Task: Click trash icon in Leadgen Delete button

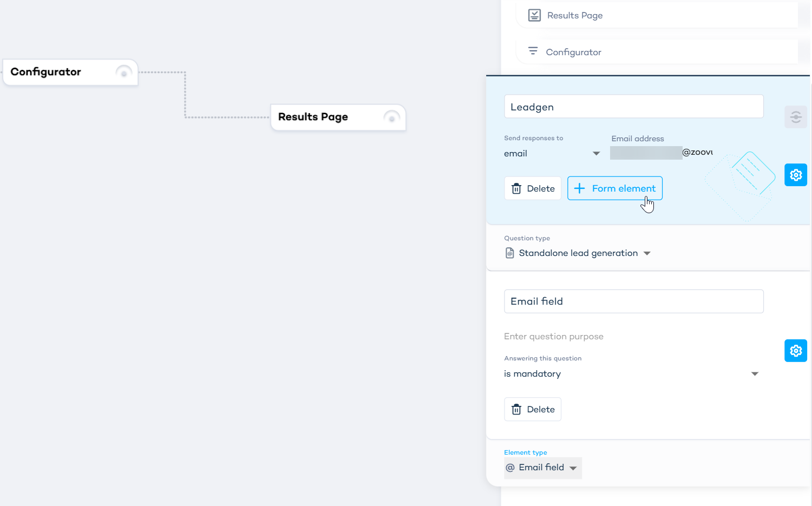Action: pos(516,188)
